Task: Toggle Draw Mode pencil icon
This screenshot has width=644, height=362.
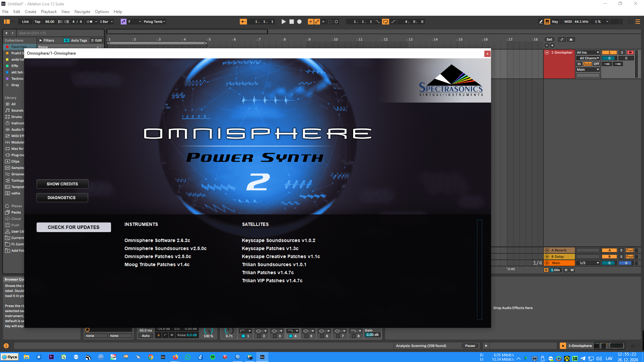Action: [541, 22]
